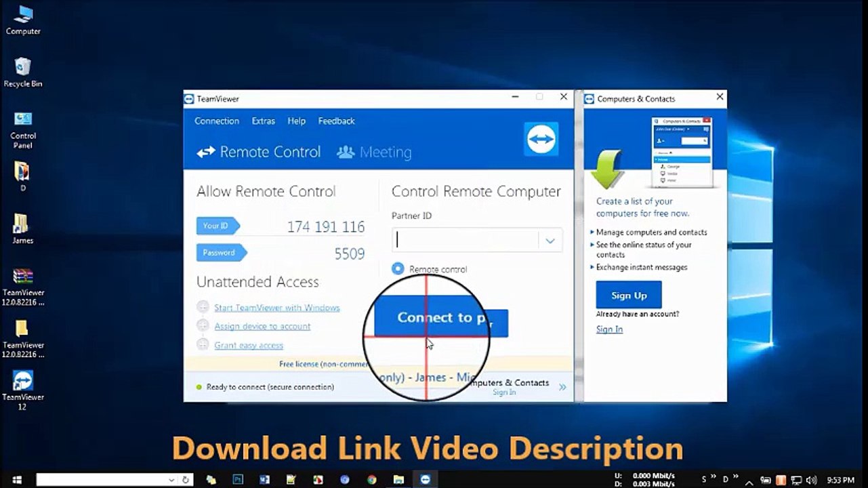Click the Free license notice bar text
Viewport: 868px width, 488px height.
tap(324, 364)
